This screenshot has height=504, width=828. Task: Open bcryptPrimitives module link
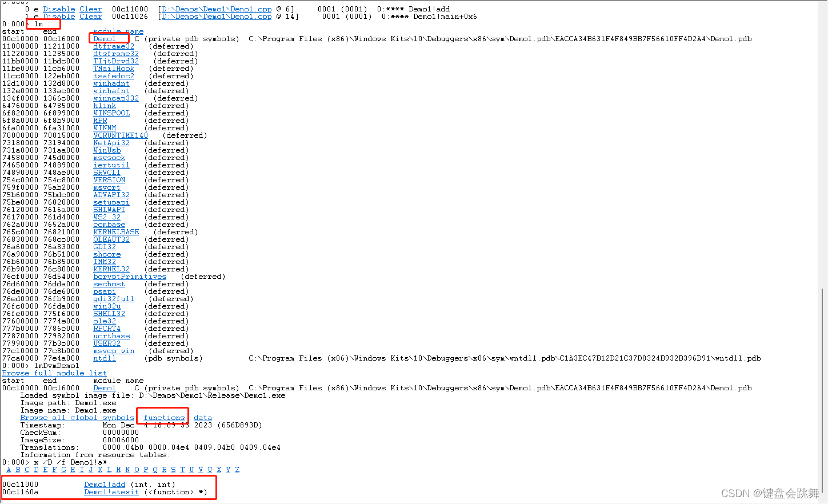point(130,277)
